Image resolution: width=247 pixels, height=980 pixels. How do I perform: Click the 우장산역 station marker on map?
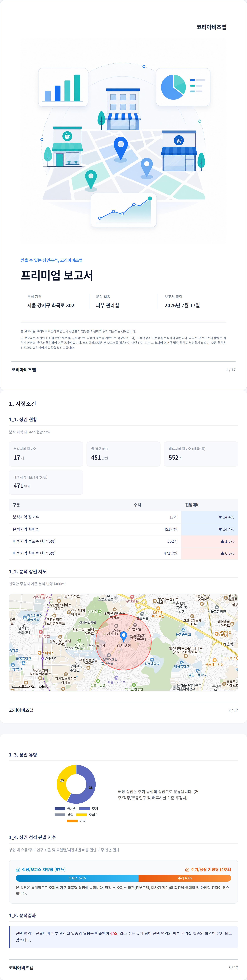coord(43,658)
